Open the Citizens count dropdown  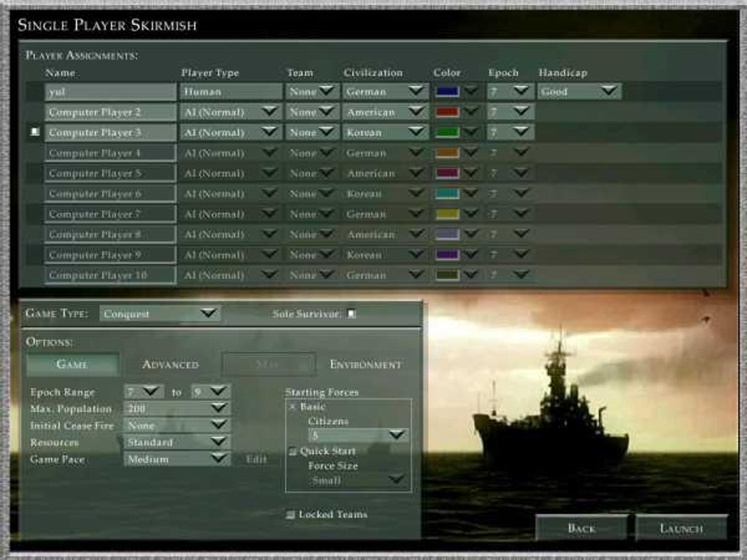coord(358,435)
